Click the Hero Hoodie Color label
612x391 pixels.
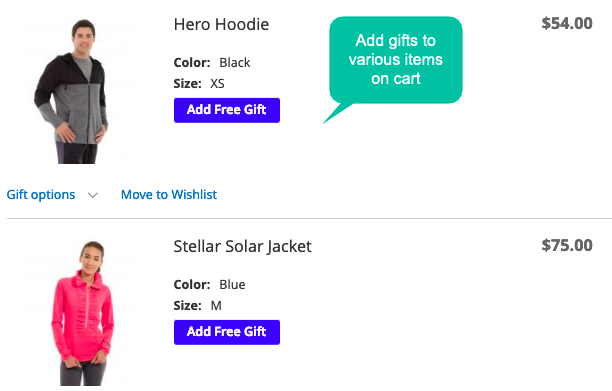click(x=192, y=62)
